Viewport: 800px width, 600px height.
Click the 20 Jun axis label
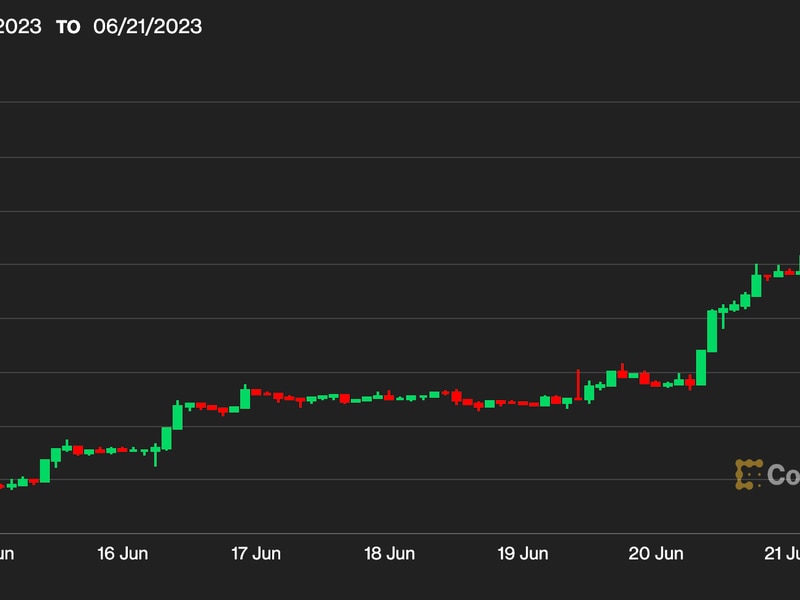click(x=656, y=554)
